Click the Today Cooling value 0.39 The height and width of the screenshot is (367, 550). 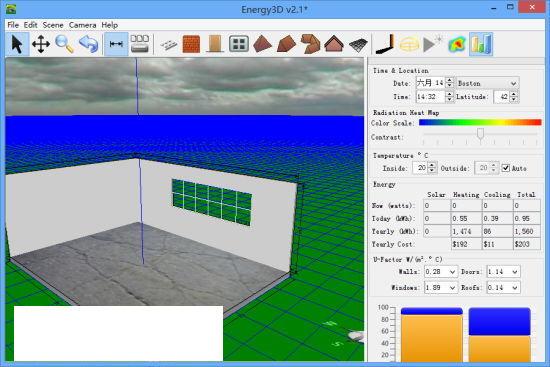pyautogui.click(x=497, y=218)
